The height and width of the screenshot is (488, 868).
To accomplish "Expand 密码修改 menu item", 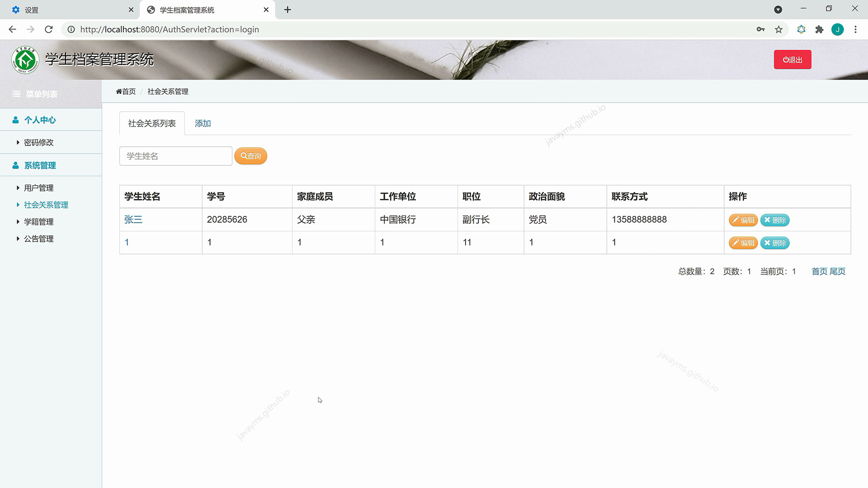I will pyautogui.click(x=38, y=142).
